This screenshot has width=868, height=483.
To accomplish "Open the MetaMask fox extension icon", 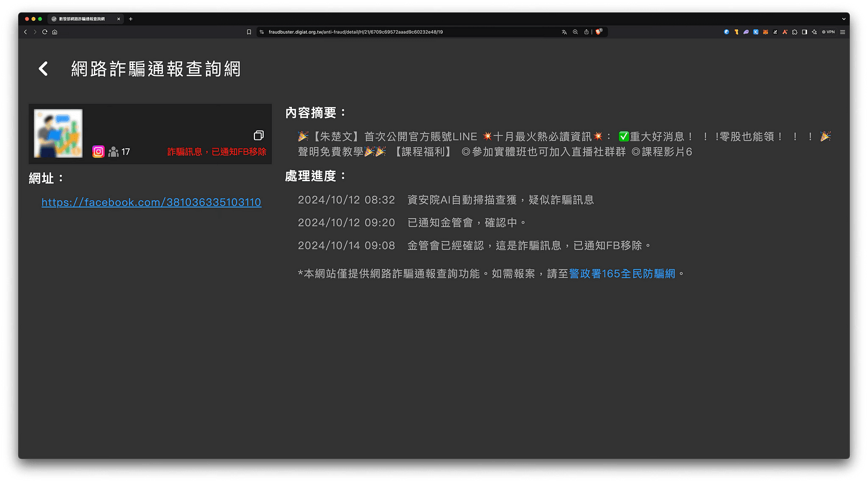I will (x=765, y=32).
